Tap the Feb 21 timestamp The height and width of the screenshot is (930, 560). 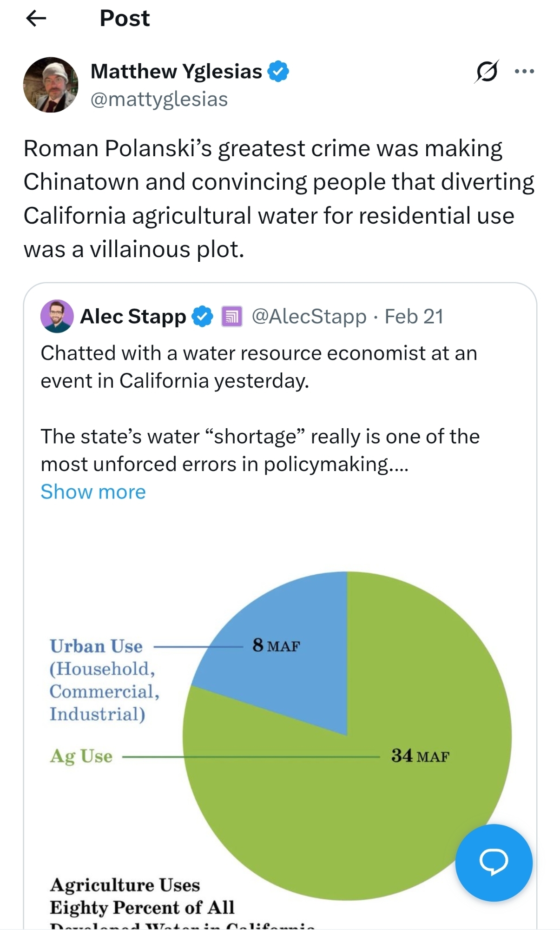point(414,317)
